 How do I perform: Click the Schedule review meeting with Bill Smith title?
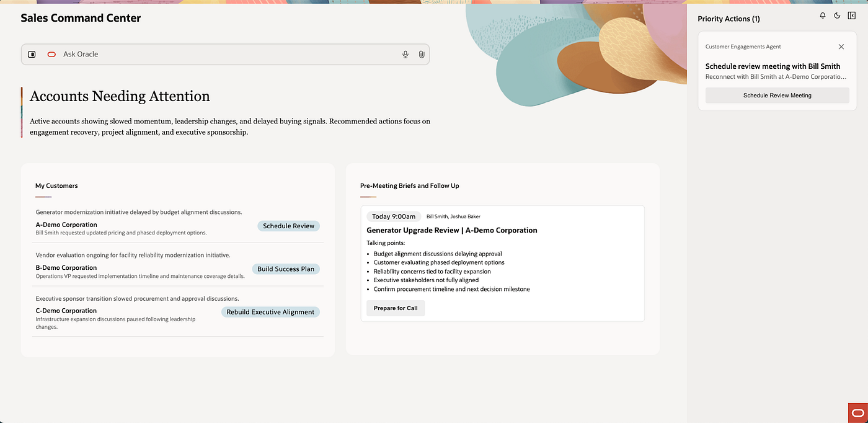coord(773,66)
